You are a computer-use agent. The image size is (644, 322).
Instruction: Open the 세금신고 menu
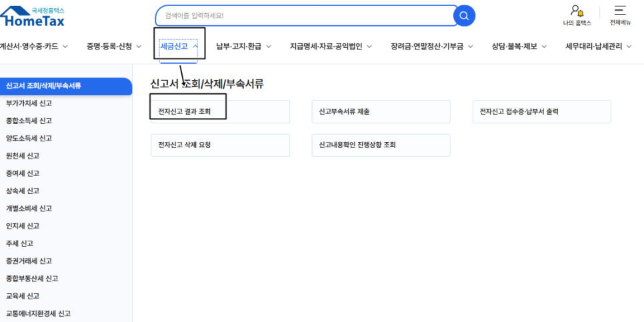pyautogui.click(x=174, y=47)
